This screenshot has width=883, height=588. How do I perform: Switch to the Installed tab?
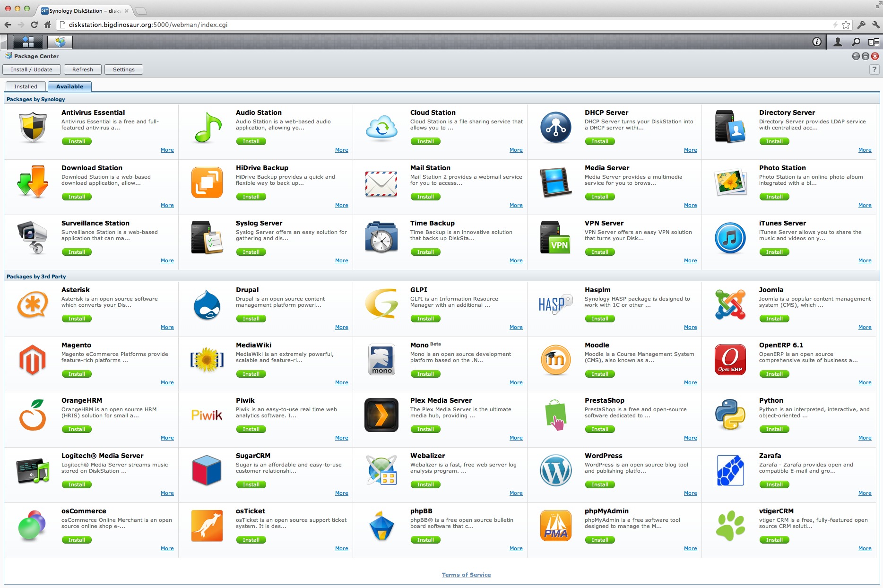[x=26, y=86]
